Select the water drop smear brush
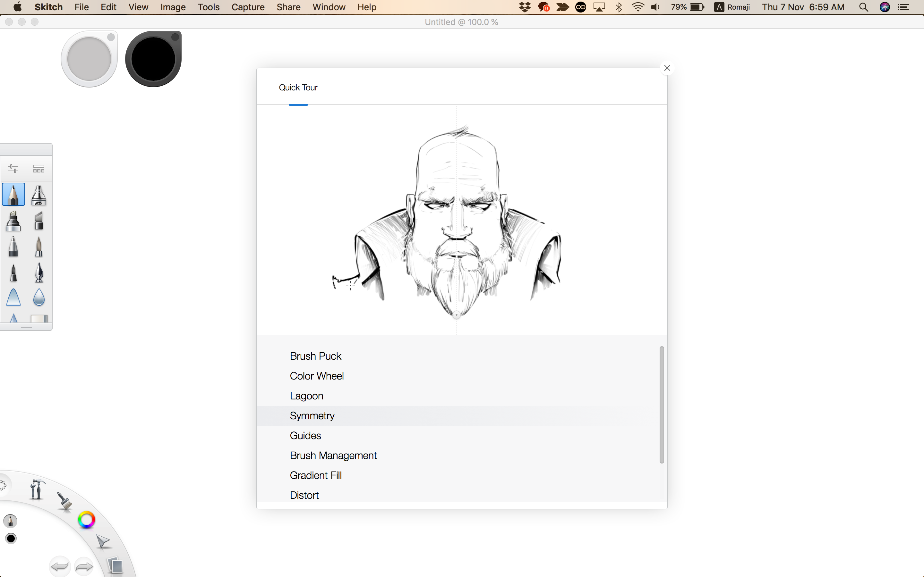Image resolution: width=924 pixels, height=577 pixels. click(x=38, y=297)
